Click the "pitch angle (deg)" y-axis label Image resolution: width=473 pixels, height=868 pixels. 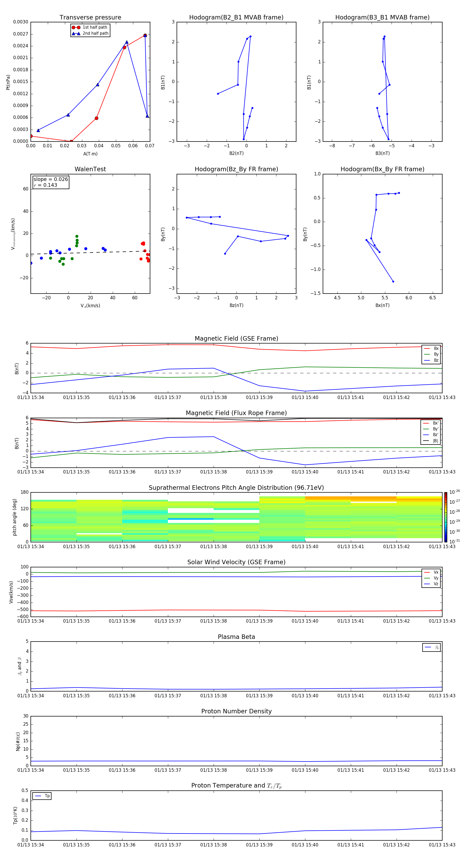[x=14, y=517]
